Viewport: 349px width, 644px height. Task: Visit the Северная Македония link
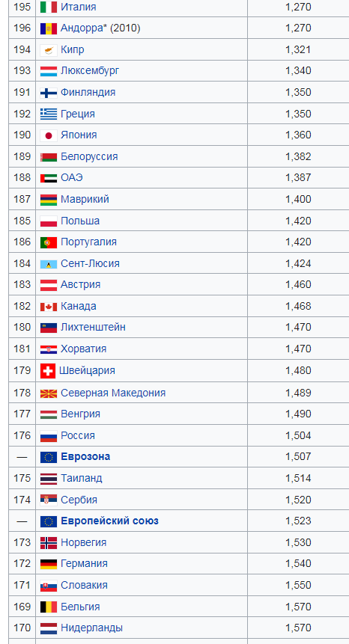113,393
